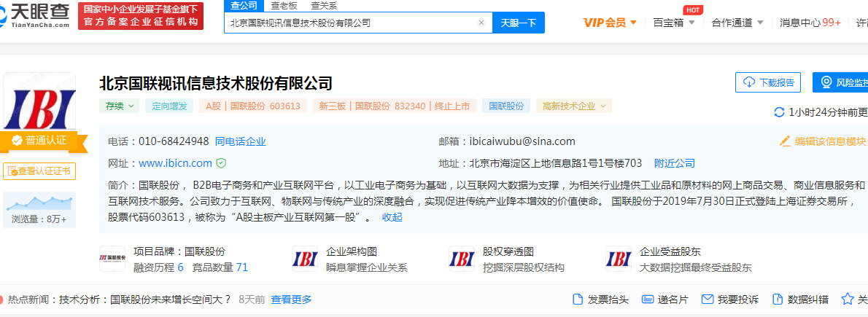Click 融资历程 count 6
Screen dimensions: 868x317
click(x=180, y=267)
